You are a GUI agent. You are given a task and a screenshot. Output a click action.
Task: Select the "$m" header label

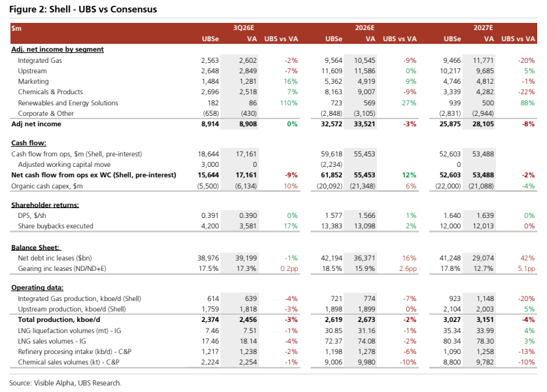16,28
